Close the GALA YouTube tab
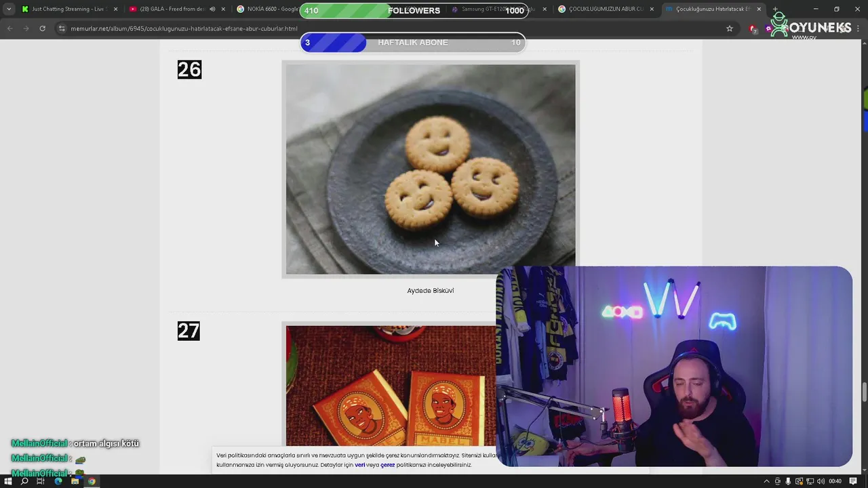868x488 pixels. click(x=223, y=9)
